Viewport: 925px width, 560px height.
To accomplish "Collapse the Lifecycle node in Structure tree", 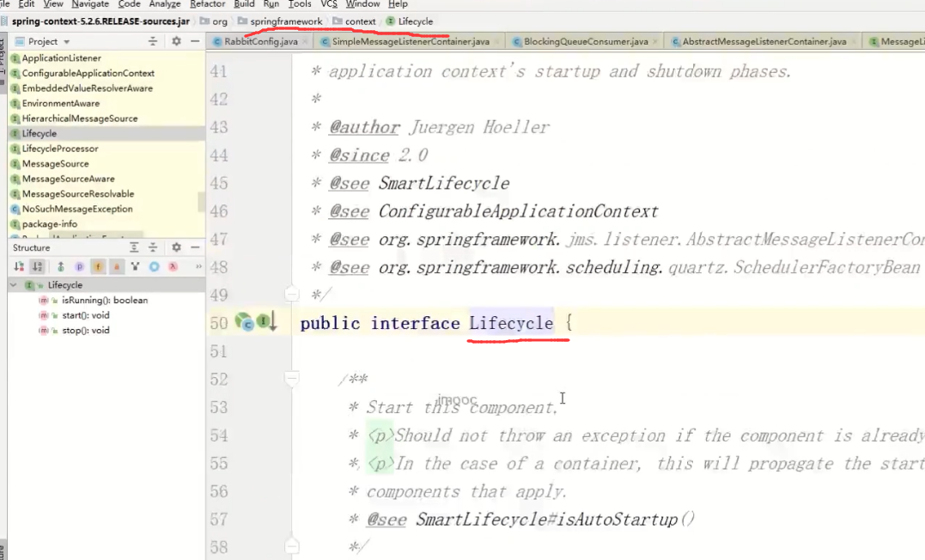I will coord(13,285).
